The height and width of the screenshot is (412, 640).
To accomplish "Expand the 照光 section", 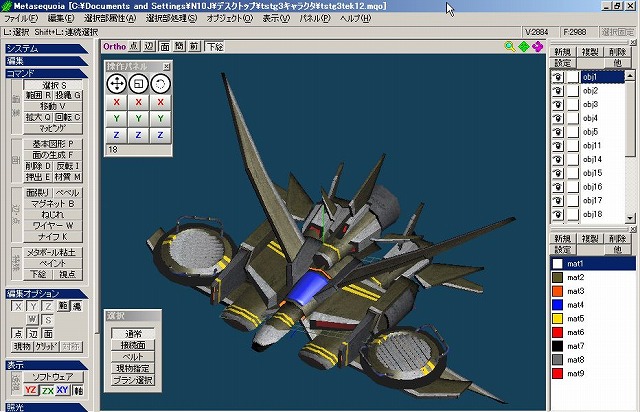I will point(46,407).
